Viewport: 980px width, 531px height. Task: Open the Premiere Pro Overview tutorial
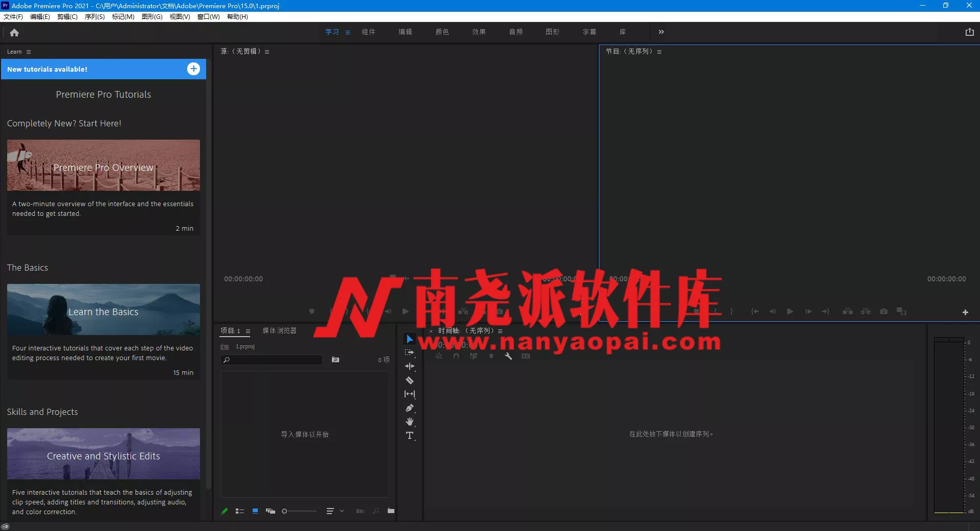(x=103, y=165)
